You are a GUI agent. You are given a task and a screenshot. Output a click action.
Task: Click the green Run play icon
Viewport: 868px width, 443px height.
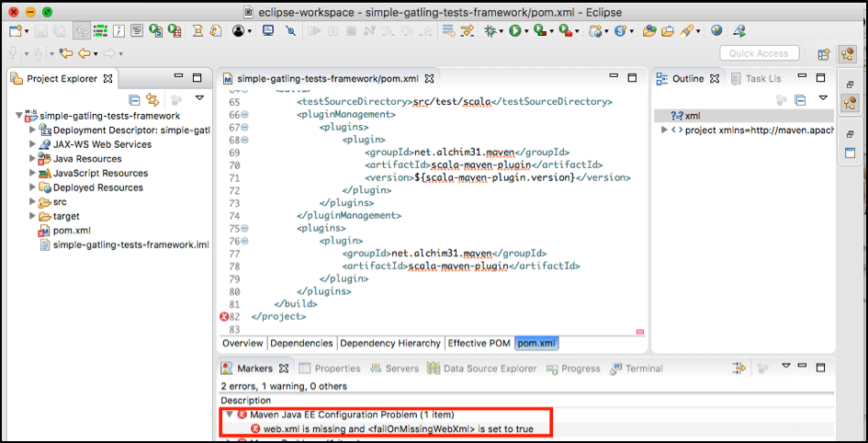coord(514,31)
